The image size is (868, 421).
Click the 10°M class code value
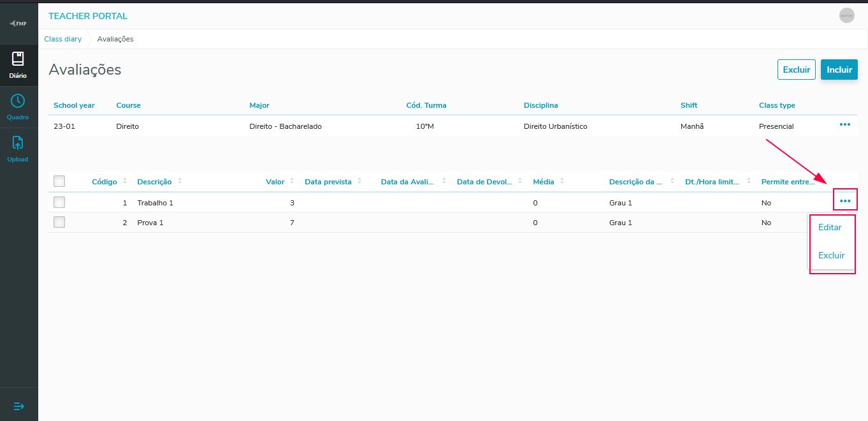[425, 126]
